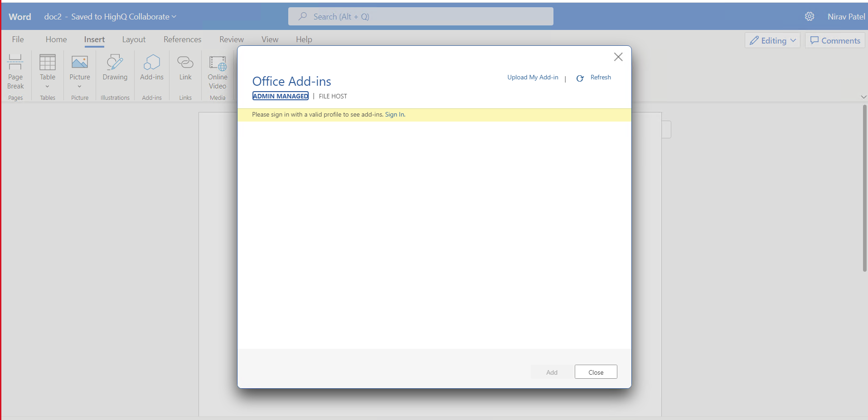Image resolution: width=868 pixels, height=420 pixels.
Task: Insert an Online Video
Action: [x=218, y=73]
